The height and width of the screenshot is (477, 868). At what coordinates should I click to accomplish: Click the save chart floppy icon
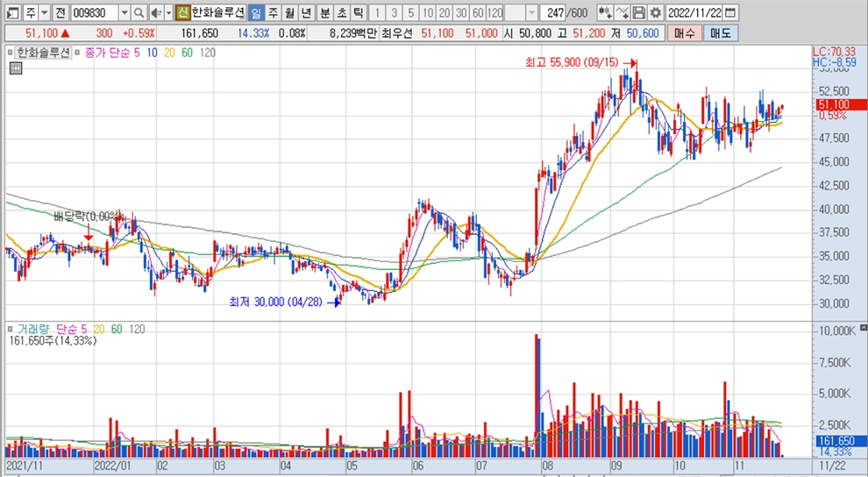coord(639,13)
